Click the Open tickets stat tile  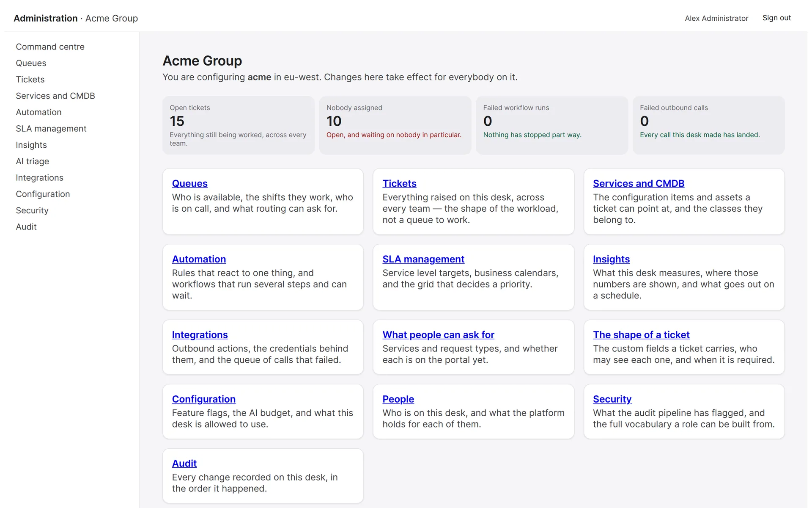pos(239,125)
